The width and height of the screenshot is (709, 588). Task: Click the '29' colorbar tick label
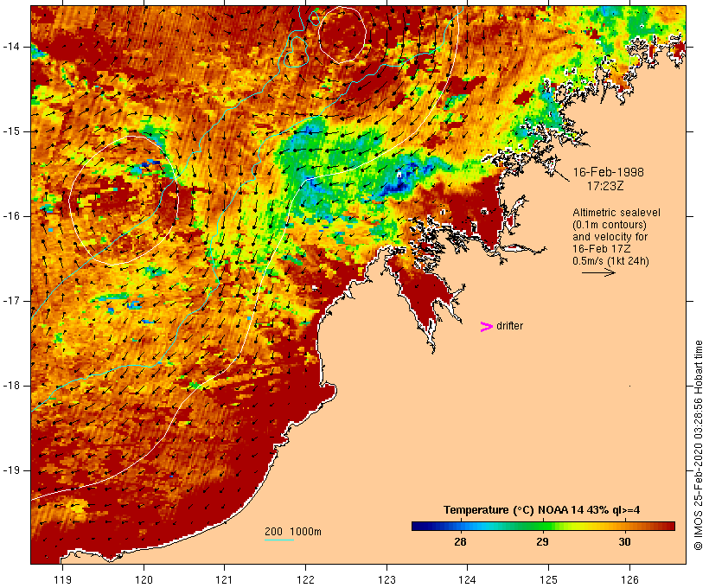tap(542, 542)
